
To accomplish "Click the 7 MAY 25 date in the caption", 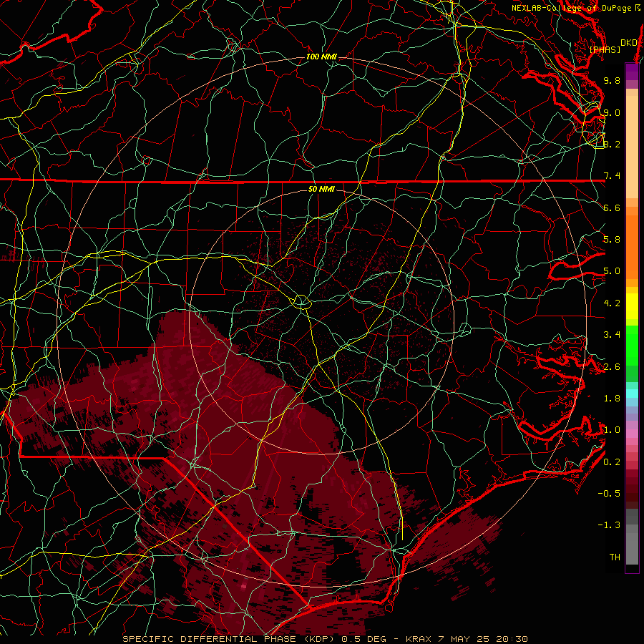I will tap(463, 639).
